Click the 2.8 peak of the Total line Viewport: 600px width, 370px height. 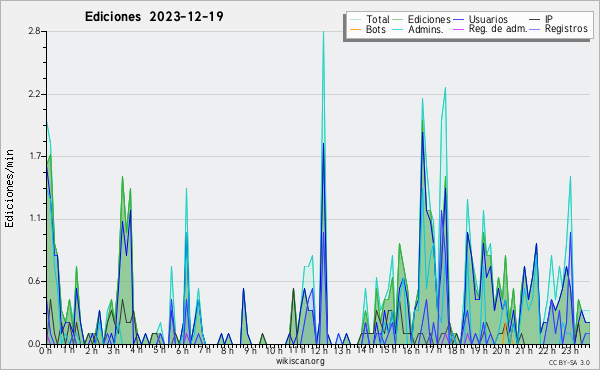point(323,32)
